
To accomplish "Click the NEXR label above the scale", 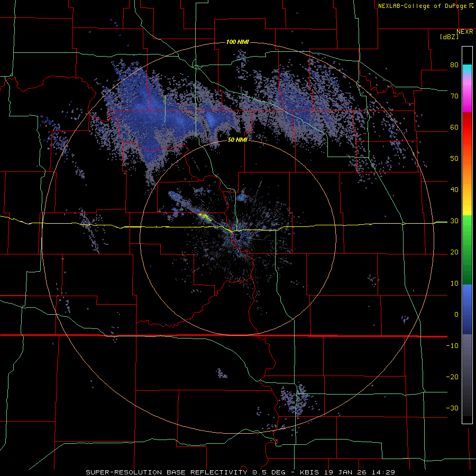I will pos(464,32).
